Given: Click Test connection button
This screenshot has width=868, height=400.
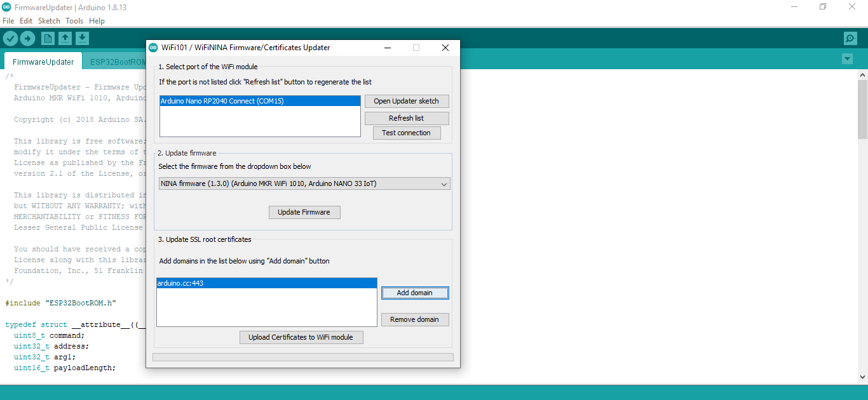Looking at the screenshot, I should pyautogui.click(x=406, y=133).
